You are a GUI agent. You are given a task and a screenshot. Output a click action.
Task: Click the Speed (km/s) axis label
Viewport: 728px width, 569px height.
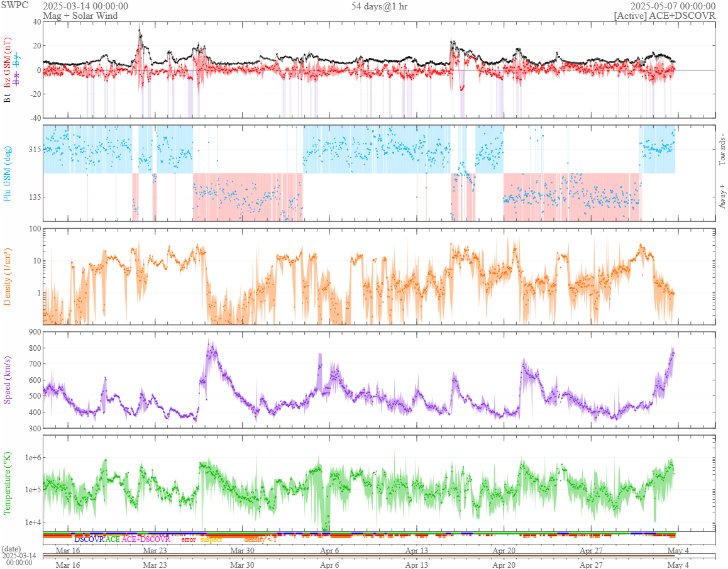tap(7, 380)
